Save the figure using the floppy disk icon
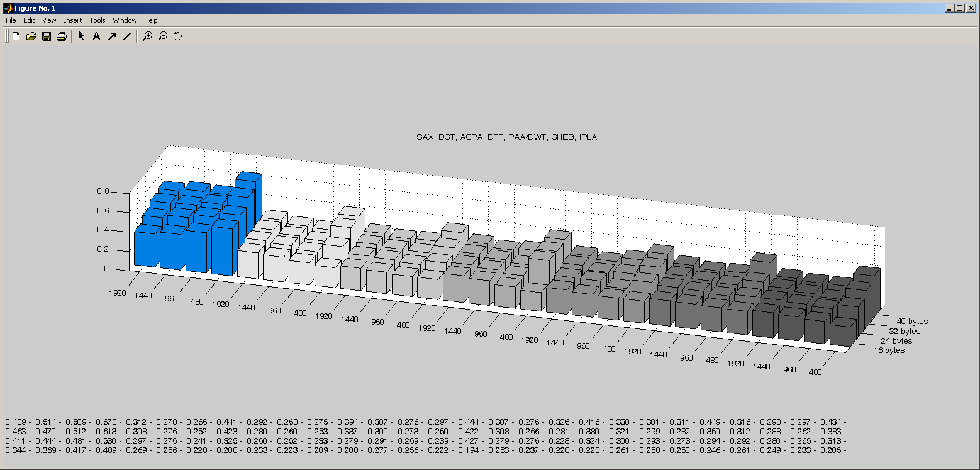 coord(46,36)
